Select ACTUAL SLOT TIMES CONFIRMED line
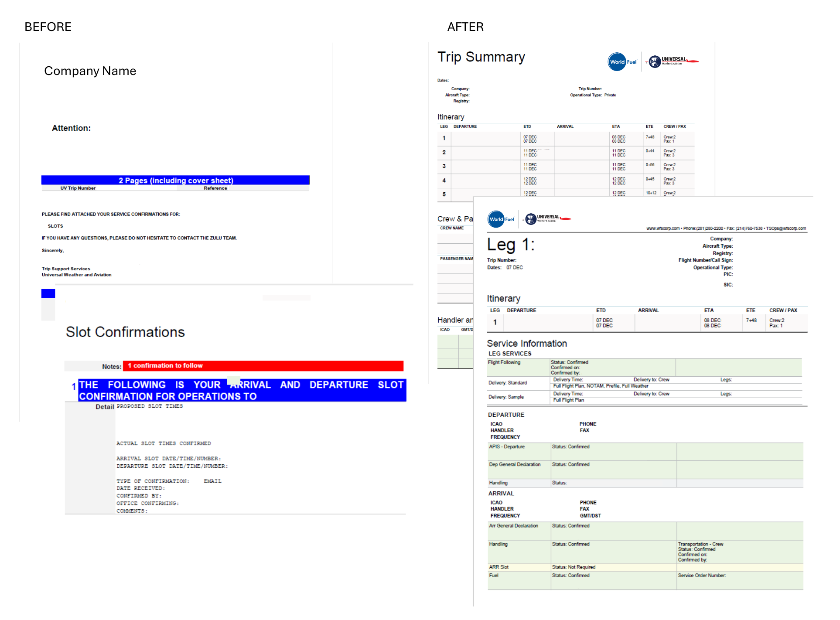The height and width of the screenshot is (620, 840). tap(164, 443)
